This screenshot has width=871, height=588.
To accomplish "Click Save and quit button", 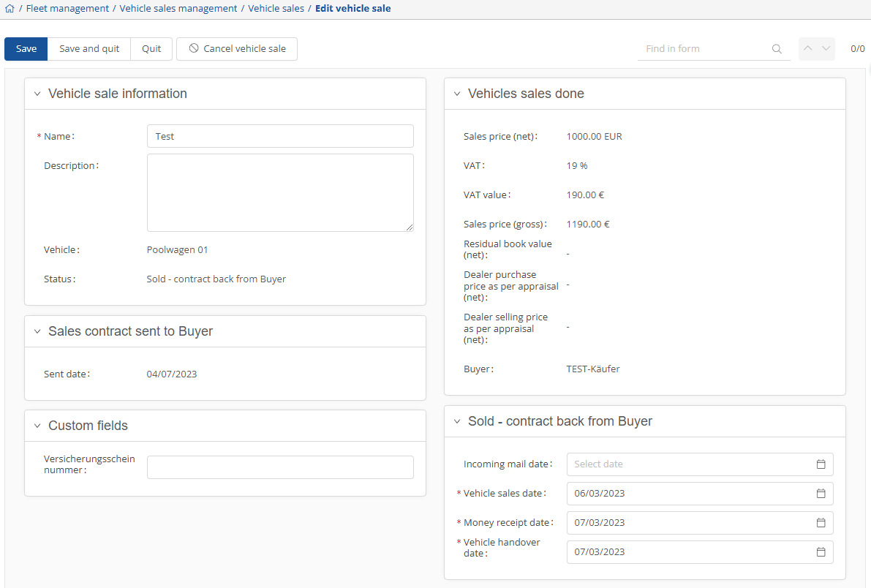I will click(89, 49).
